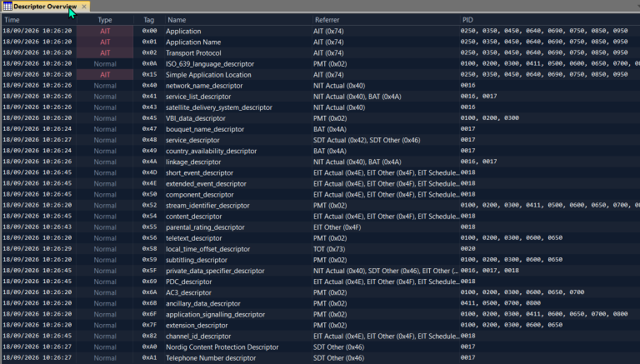The width and height of the screenshot is (640, 364).
Task: Click tag value 0xA0
Action: point(149,347)
